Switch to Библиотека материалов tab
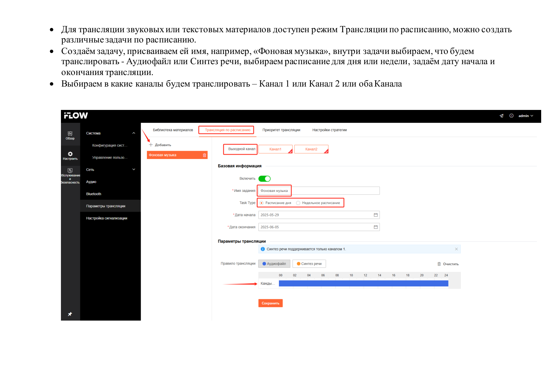 coord(173,130)
